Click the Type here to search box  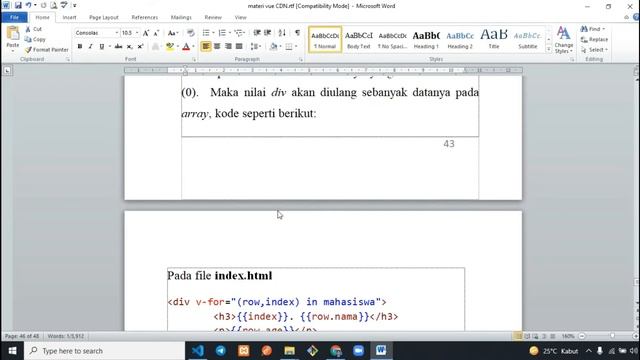click(x=104, y=351)
